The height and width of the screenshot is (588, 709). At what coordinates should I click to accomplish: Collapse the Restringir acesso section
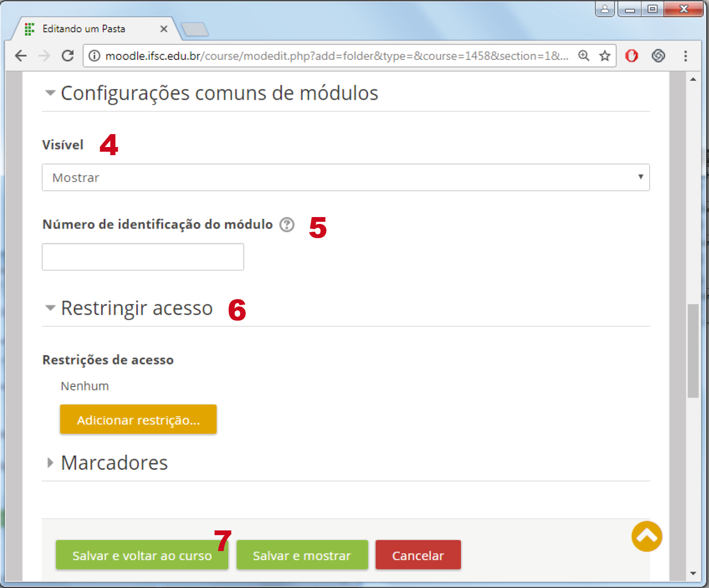(x=50, y=308)
